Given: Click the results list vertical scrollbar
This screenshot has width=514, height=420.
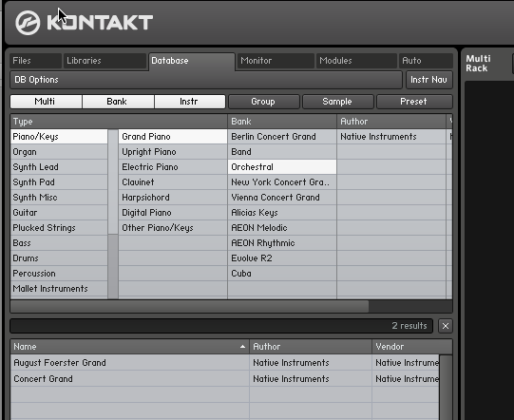Looking at the screenshot, I should pos(446,387).
